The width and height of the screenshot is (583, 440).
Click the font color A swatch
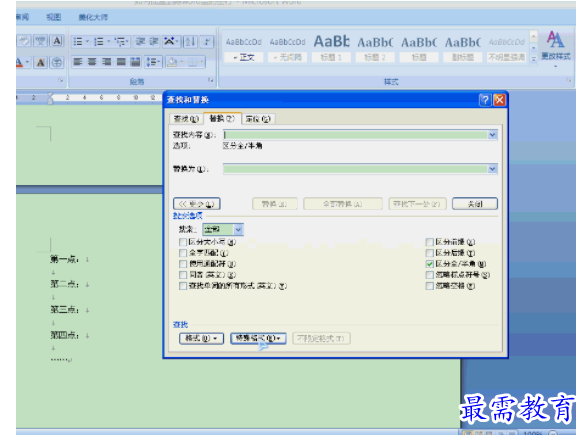(x=19, y=62)
